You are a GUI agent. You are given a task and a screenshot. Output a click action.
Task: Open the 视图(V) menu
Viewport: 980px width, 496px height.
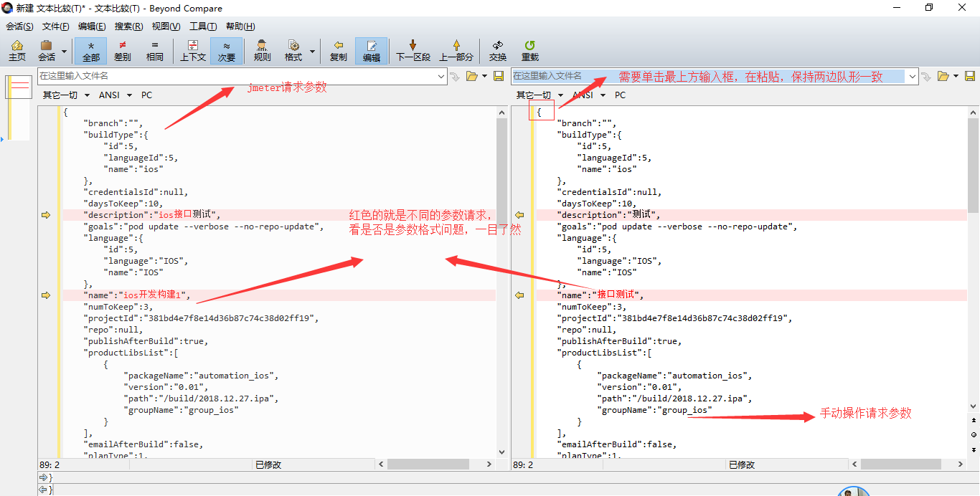(166, 27)
